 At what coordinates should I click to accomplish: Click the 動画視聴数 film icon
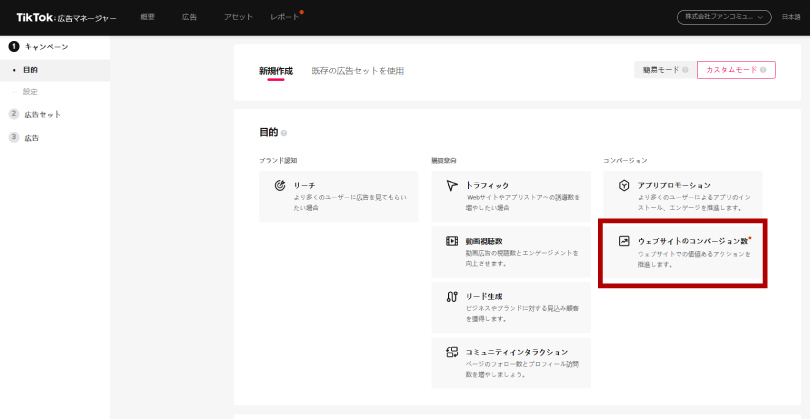(452, 241)
